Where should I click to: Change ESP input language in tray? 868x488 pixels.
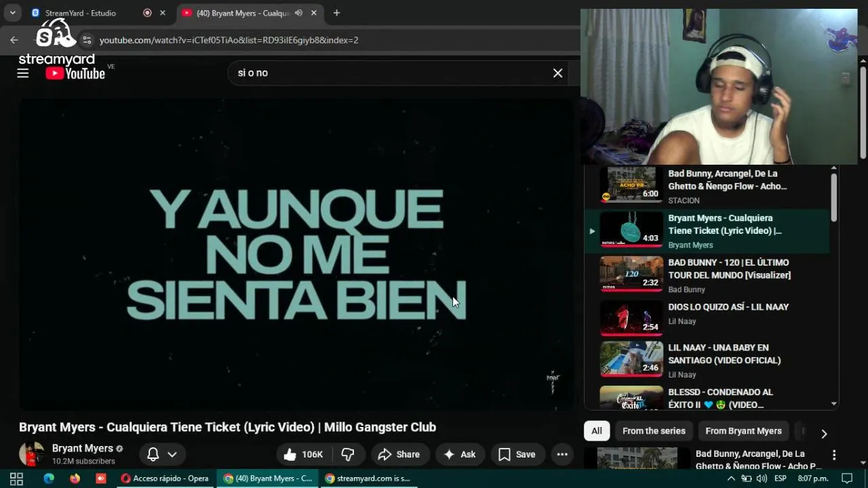(x=781, y=479)
